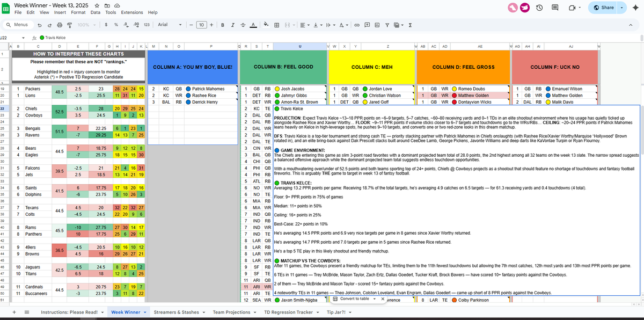Format as percent icon
This screenshot has height=320, width=644.
click(x=116, y=25)
